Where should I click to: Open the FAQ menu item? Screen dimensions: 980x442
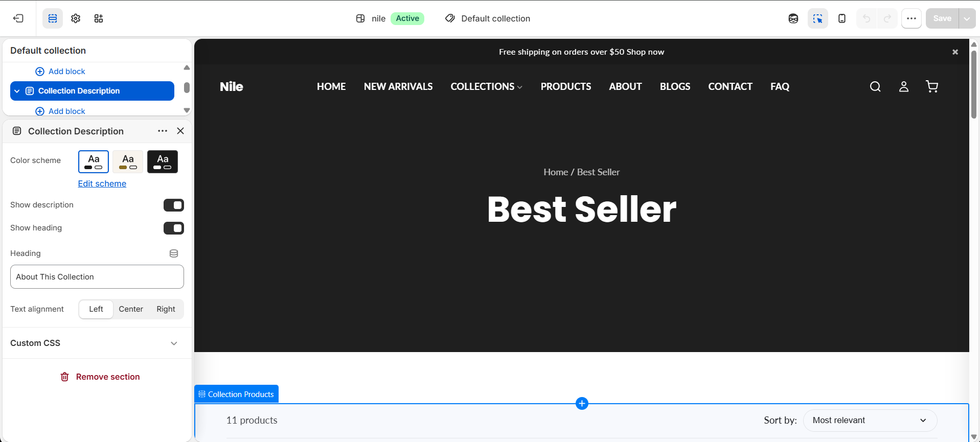780,87
